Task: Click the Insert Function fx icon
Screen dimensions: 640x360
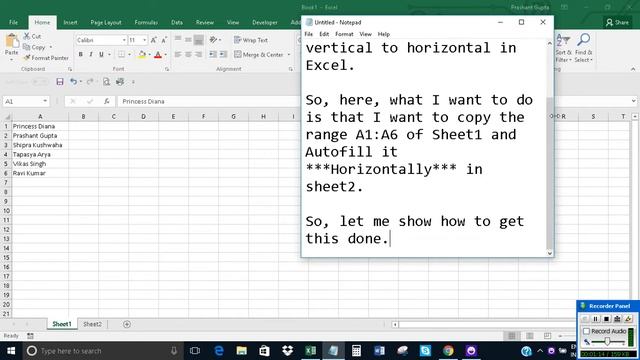Action: (107, 101)
